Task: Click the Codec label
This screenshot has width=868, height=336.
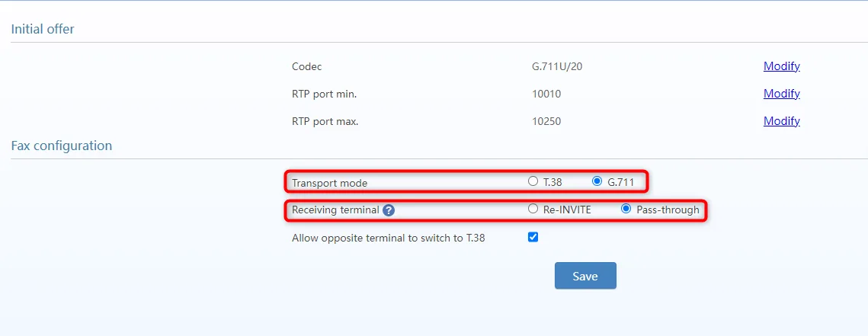Action: click(306, 67)
